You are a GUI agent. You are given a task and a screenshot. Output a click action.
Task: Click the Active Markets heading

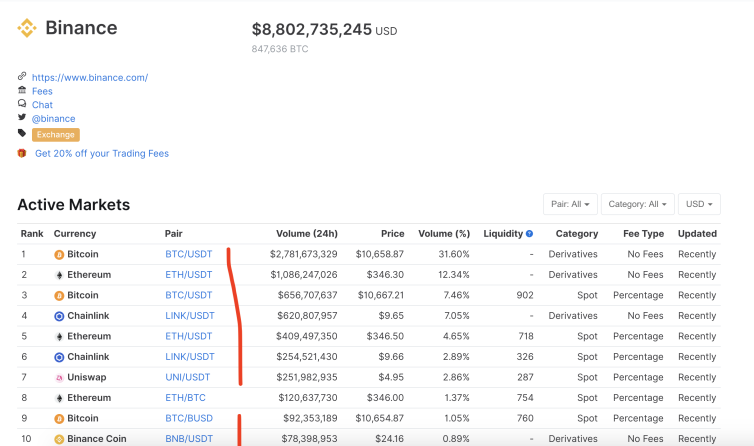(74, 204)
